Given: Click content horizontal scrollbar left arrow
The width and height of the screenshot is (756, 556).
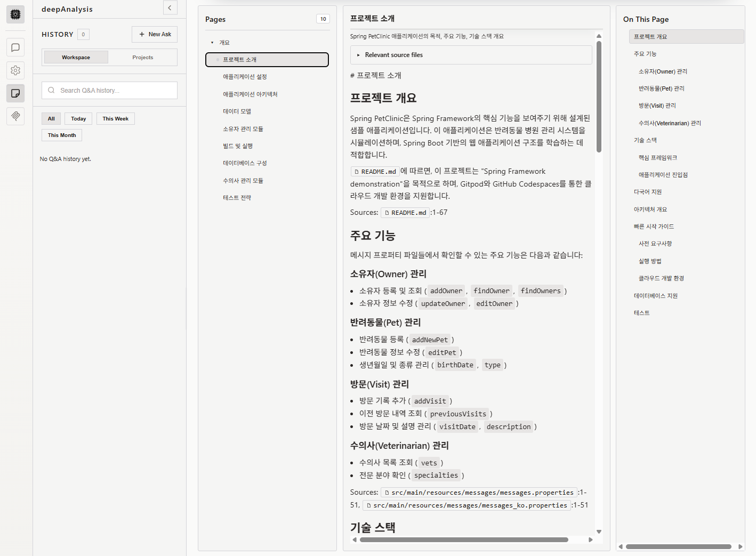Looking at the screenshot, I should pyautogui.click(x=355, y=539).
